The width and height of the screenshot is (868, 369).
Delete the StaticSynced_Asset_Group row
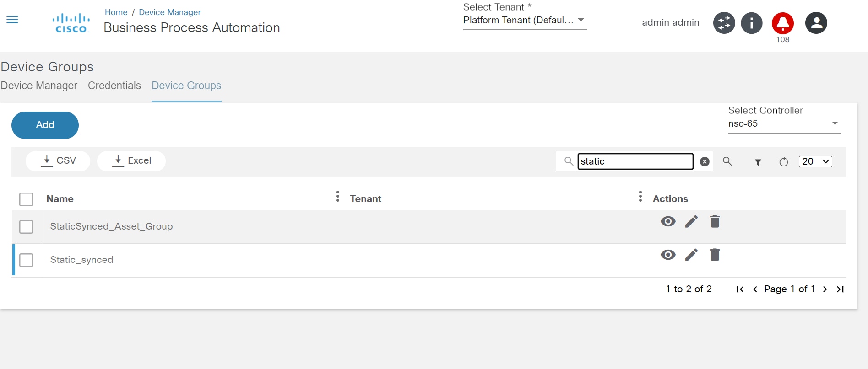click(x=715, y=222)
